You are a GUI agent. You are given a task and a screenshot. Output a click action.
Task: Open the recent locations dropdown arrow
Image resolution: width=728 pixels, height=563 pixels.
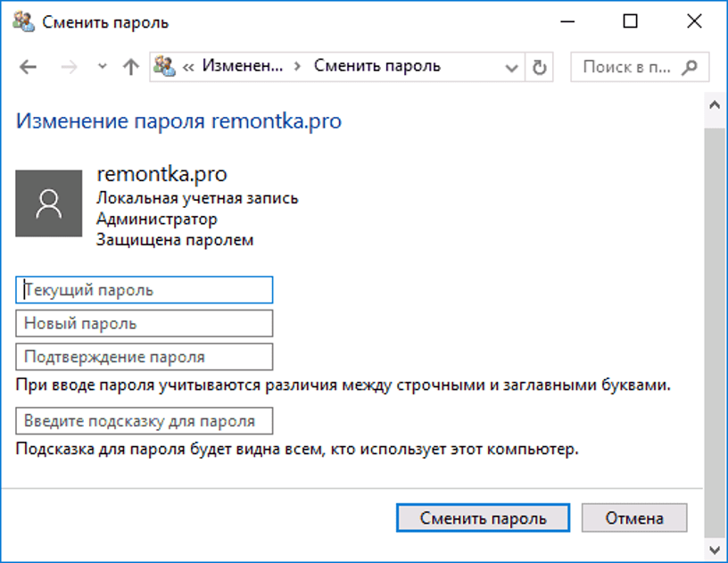[102, 67]
